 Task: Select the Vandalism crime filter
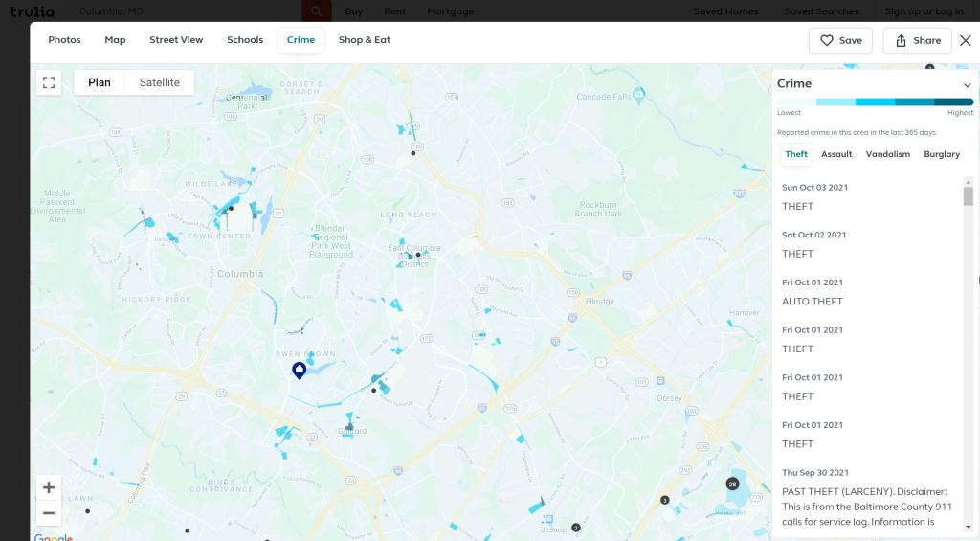888,154
